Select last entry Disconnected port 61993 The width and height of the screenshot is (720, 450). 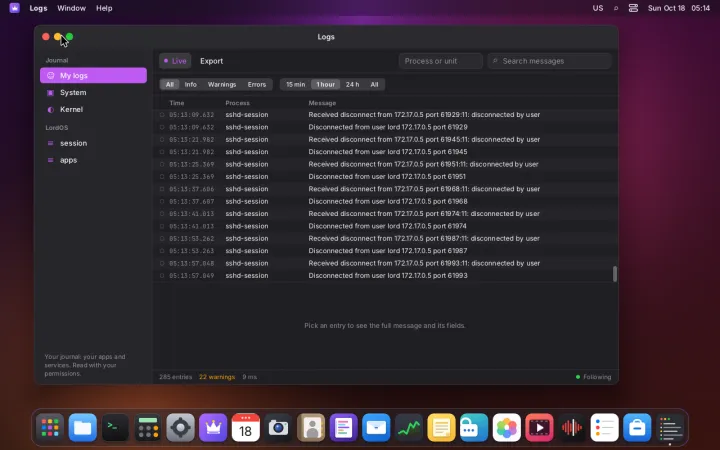click(x=386, y=276)
